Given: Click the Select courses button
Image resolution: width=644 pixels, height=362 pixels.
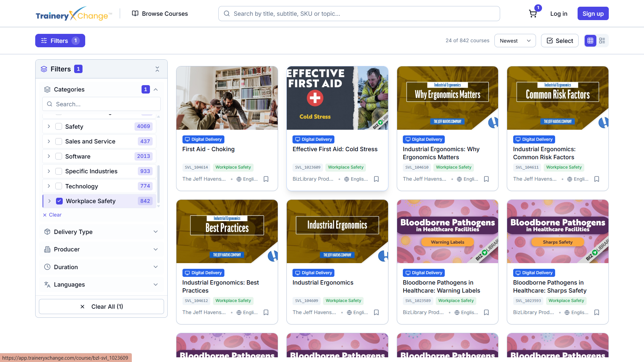Looking at the screenshot, I should (x=559, y=41).
